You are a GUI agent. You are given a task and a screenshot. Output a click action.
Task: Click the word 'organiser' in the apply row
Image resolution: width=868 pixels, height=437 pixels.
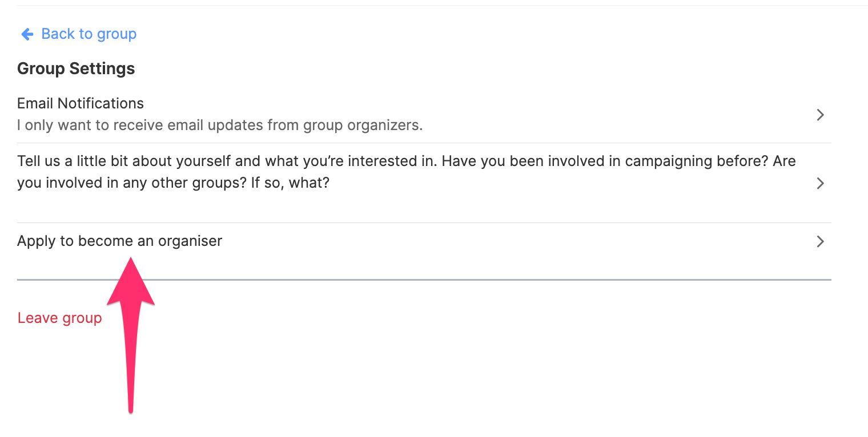tap(190, 241)
